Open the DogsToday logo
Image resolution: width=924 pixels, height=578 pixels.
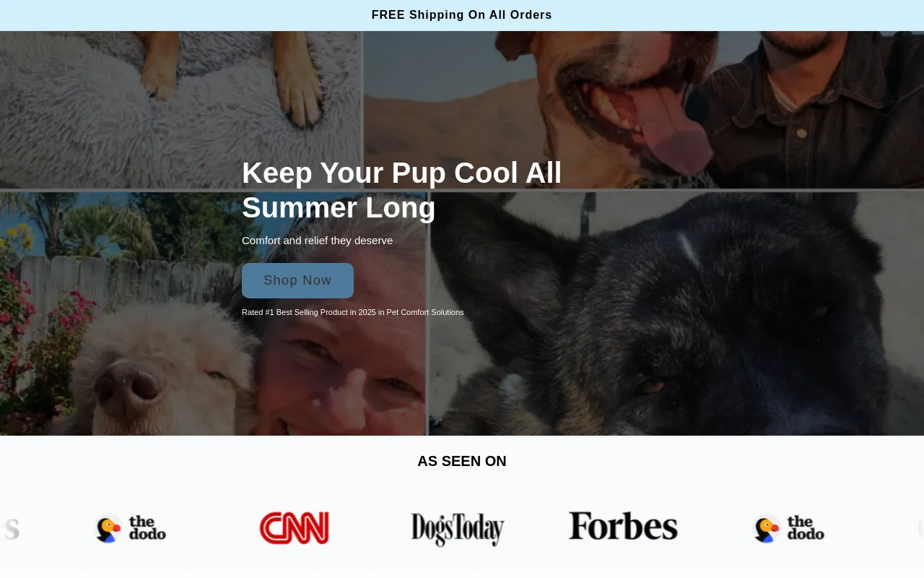click(x=458, y=529)
